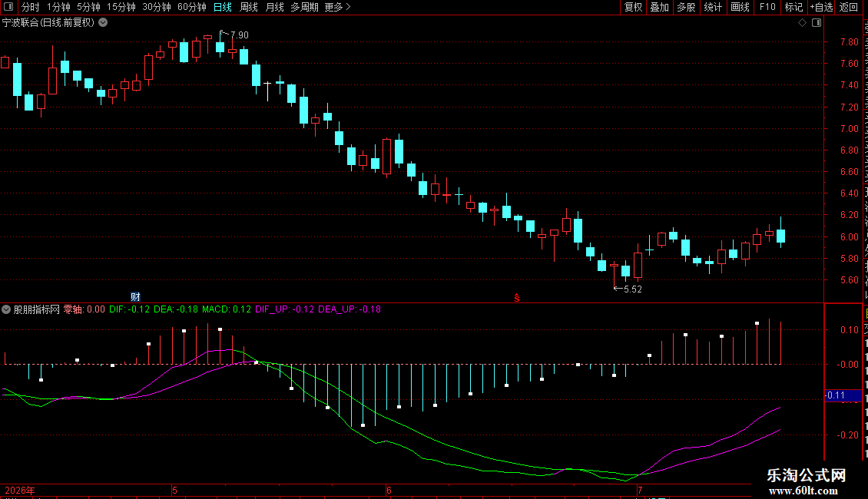
Task: Select the 5分钟 period
Action: point(88,7)
